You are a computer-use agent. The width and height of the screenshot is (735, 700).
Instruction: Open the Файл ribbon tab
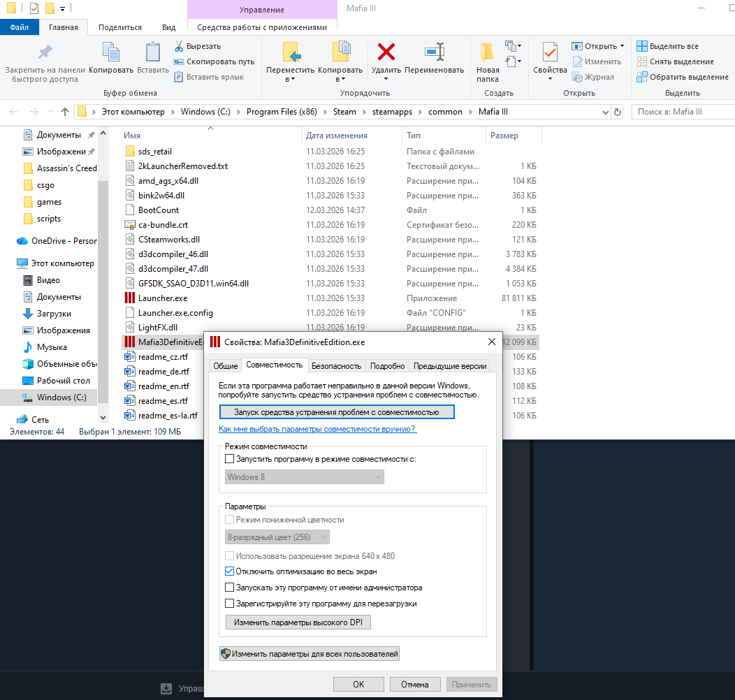(x=20, y=27)
